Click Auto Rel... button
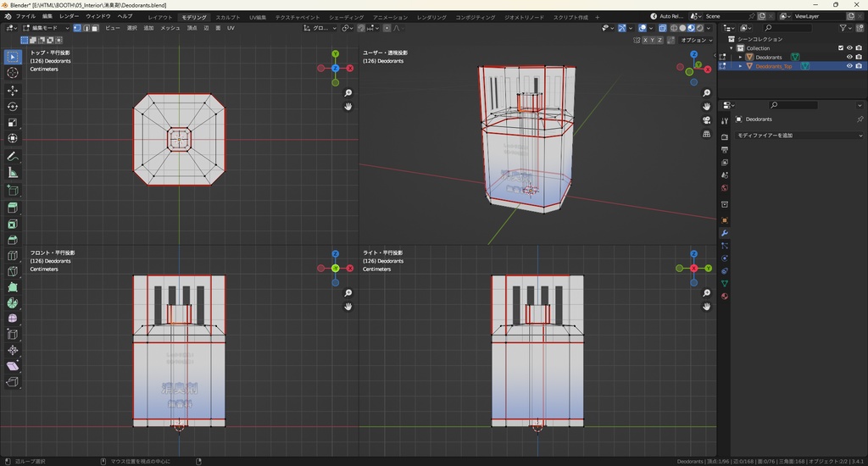868x466 pixels. pos(666,16)
